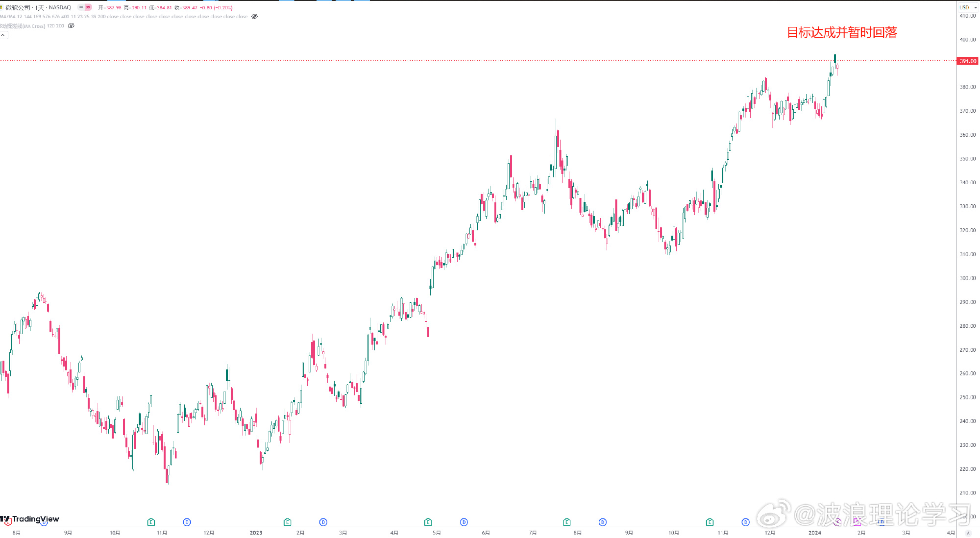Click the earnings E marker before 11月 2023

click(710, 522)
